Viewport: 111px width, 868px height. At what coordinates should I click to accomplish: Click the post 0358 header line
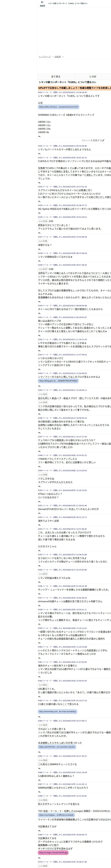pos(62,610)
